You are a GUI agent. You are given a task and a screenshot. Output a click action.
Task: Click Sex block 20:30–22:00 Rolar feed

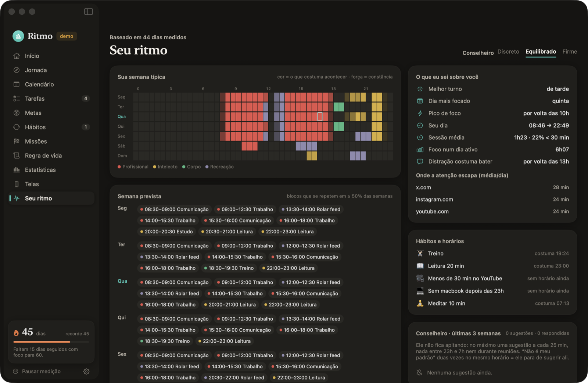[234, 378]
